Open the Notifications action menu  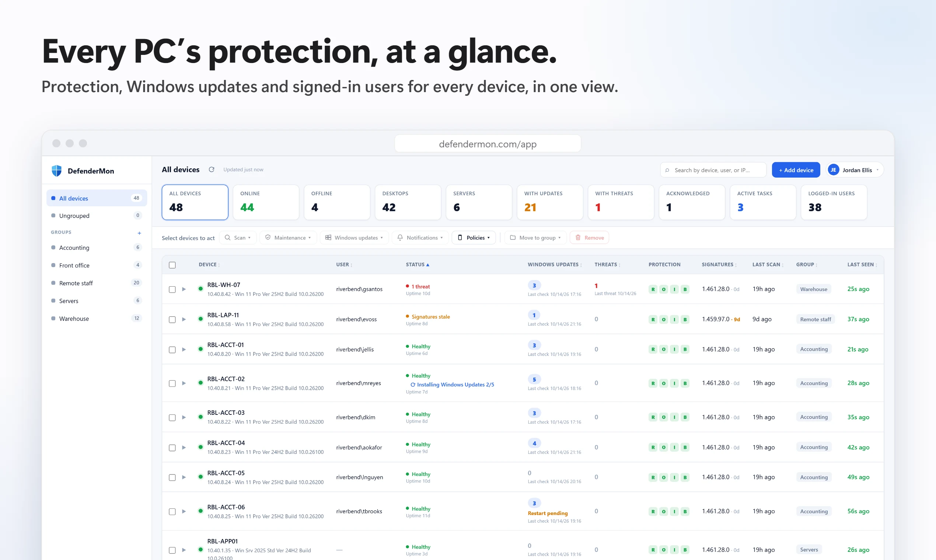(420, 238)
